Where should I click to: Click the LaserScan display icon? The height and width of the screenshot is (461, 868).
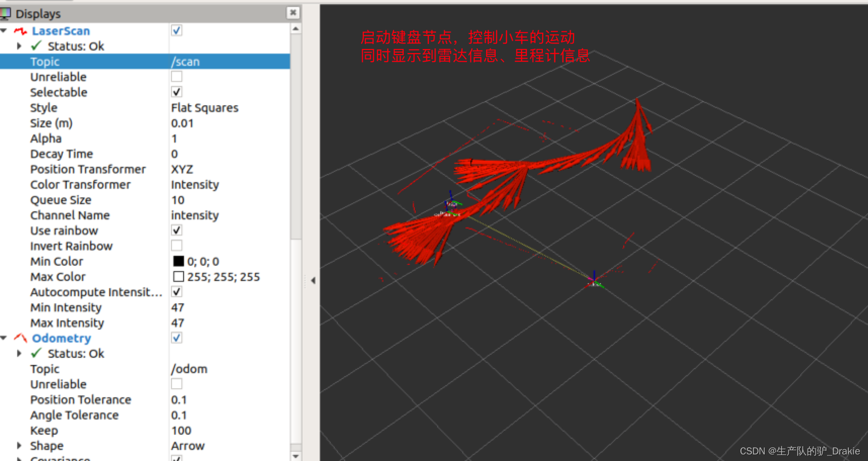[20, 31]
